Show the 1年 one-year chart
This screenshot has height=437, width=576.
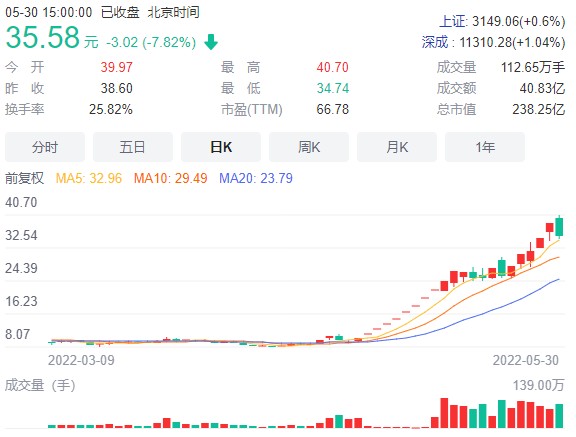(485, 147)
